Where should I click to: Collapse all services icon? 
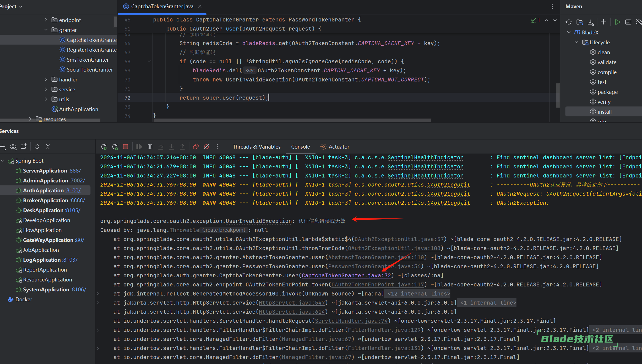point(48,147)
